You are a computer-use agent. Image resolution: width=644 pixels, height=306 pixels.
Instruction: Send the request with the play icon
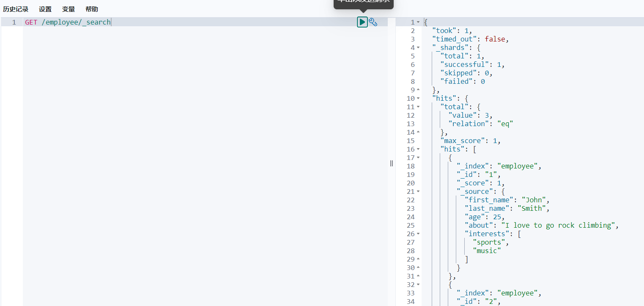point(362,22)
